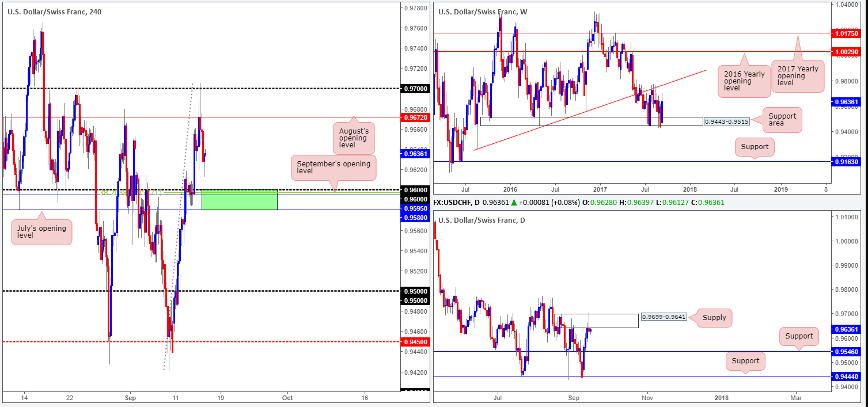
Task: Click the 0.97800 price axis value
Action: (415, 8)
